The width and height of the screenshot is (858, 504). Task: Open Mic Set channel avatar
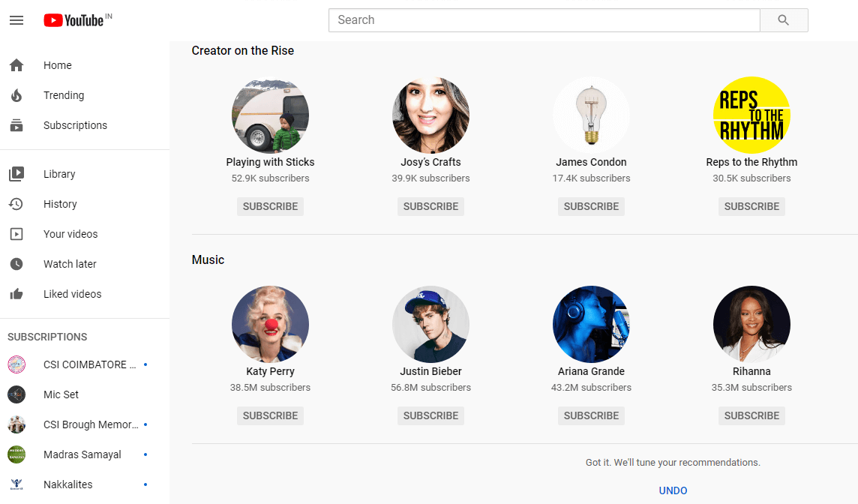16,394
